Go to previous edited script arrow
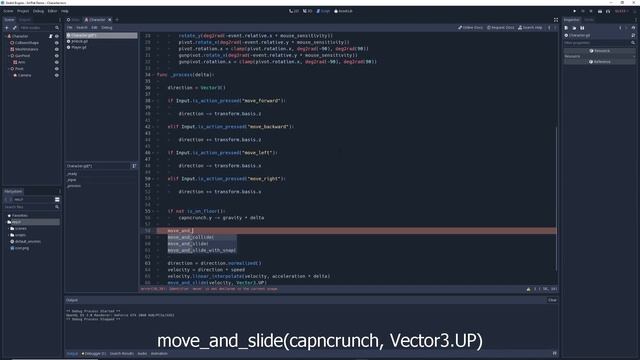Viewport: 640px width, 360px height. 549,28
